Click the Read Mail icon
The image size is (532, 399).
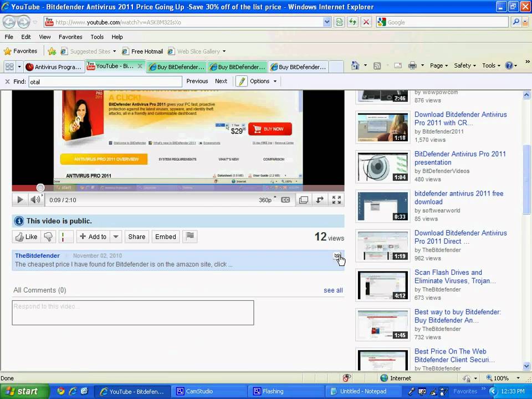click(398, 66)
